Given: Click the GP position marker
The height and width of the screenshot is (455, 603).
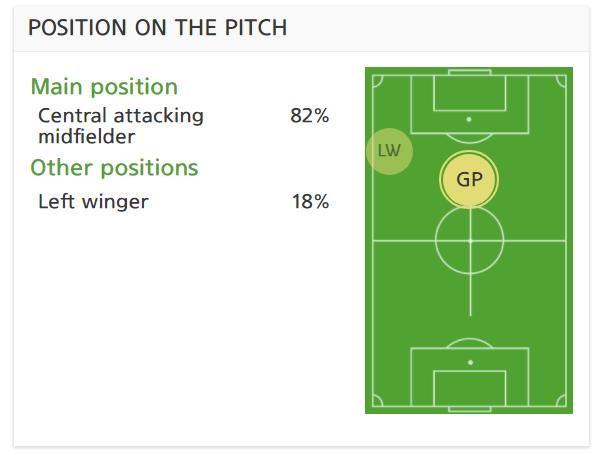Looking at the screenshot, I should 469,179.
